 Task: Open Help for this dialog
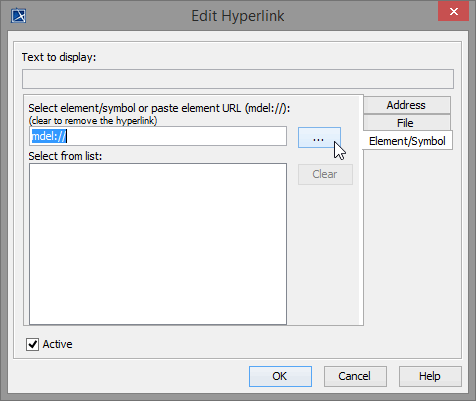click(430, 376)
